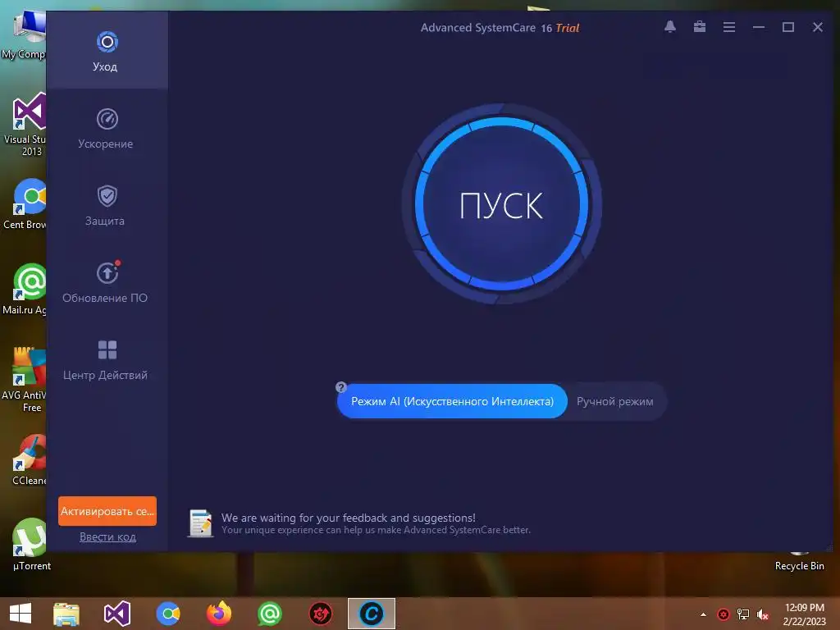Open Firefox from the taskbar
Screen dimensions: 840x630
click(x=218, y=614)
